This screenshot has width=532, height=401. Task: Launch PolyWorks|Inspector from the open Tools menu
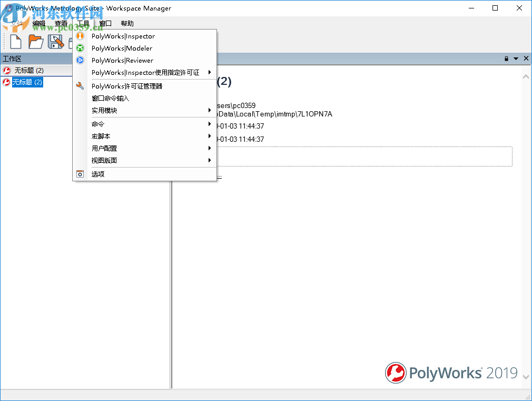[123, 36]
